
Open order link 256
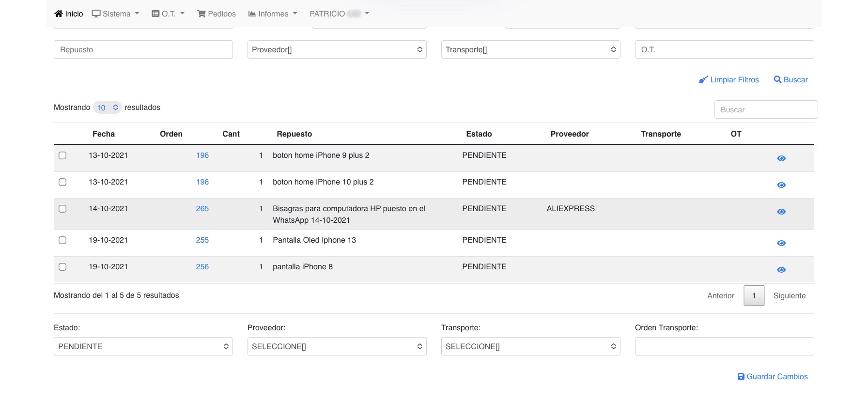coord(202,267)
